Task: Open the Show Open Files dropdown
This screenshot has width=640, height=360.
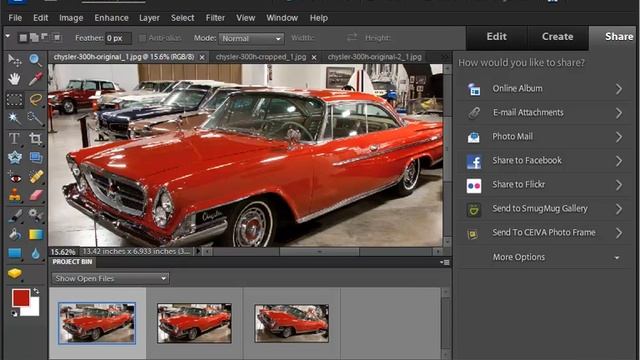Action: pos(110,278)
